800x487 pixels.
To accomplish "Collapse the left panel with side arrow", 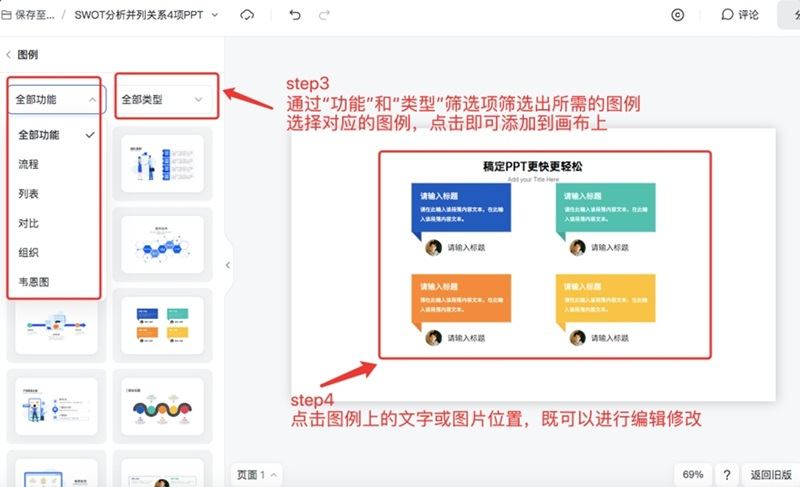I will (x=228, y=265).
